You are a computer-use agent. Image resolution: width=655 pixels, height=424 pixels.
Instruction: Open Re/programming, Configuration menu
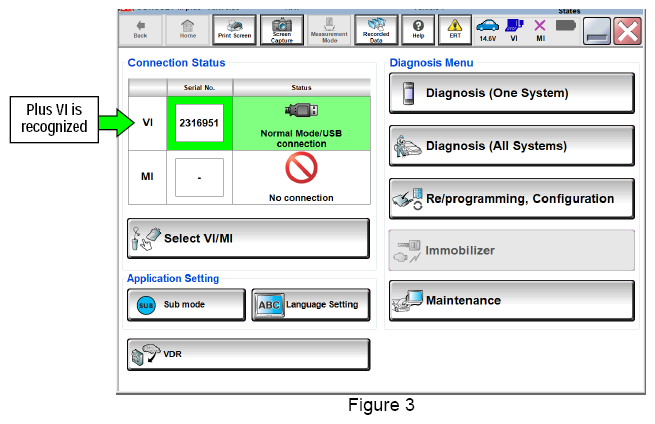coord(512,199)
